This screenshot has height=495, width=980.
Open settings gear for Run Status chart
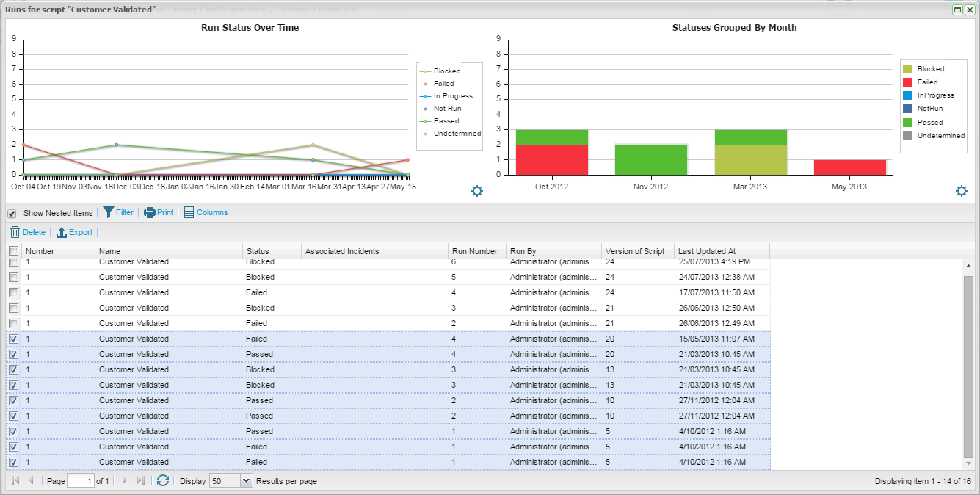click(x=477, y=191)
